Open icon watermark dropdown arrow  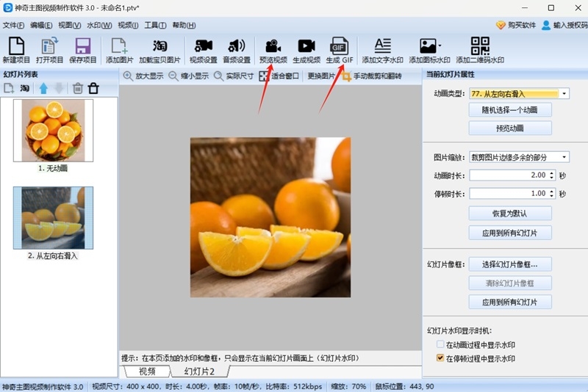tap(440, 46)
